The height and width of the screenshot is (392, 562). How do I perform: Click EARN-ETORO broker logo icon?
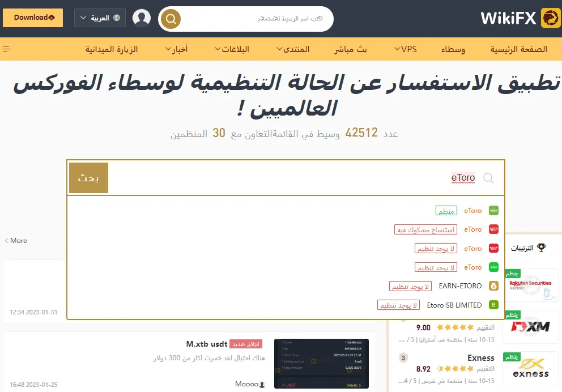493,286
